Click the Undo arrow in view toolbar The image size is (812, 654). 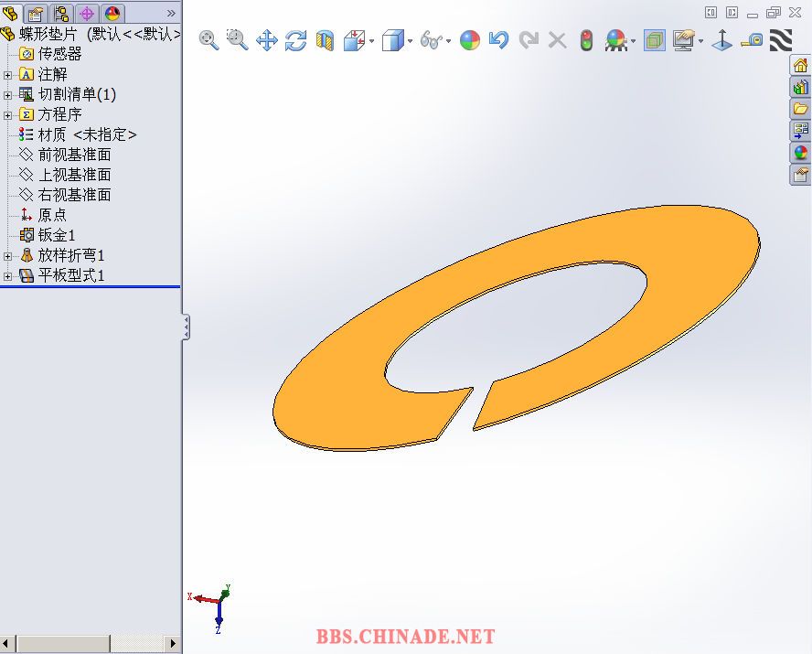click(498, 40)
